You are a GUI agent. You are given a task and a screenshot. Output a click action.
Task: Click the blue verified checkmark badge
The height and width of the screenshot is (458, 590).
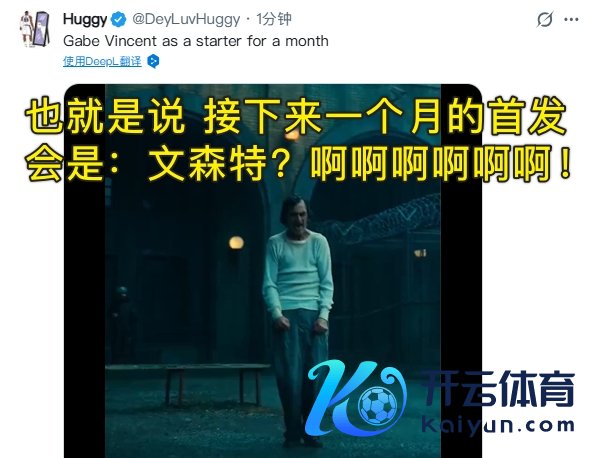click(x=119, y=20)
